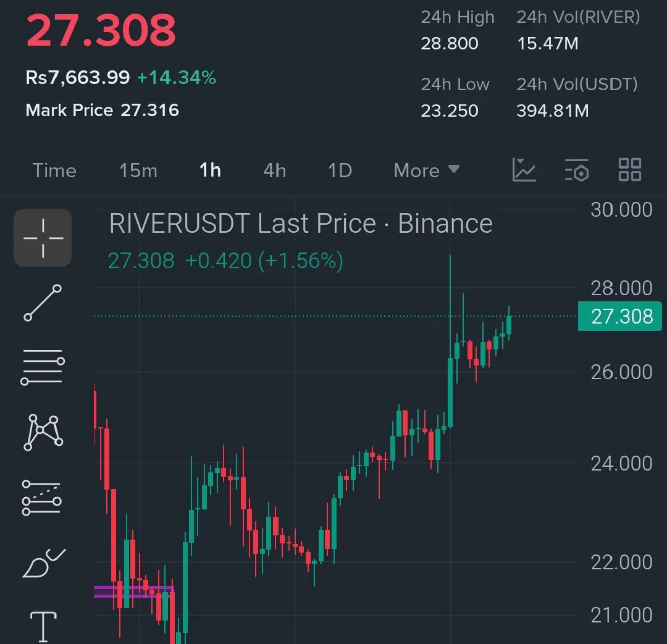The height and width of the screenshot is (644, 667).
Task: Select the horizontal lines drawing tool
Action: tap(43, 367)
